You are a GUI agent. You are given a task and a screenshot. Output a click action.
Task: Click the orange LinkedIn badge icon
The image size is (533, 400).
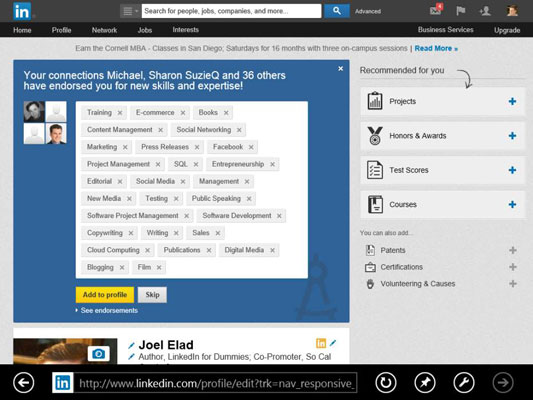click(x=321, y=343)
